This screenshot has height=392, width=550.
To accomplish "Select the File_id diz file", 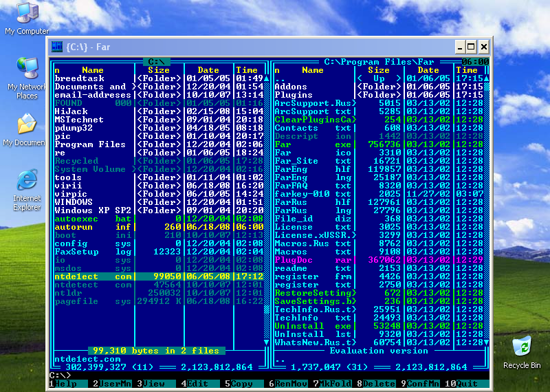I will pos(379,219).
